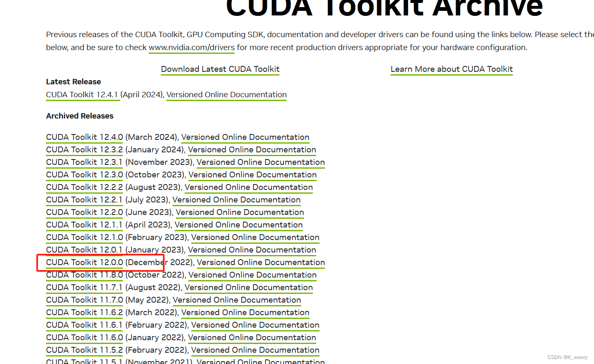Open Versioned Online Documentation for 11.7.0
Image resolution: width=594 pixels, height=364 pixels.
pyautogui.click(x=237, y=300)
